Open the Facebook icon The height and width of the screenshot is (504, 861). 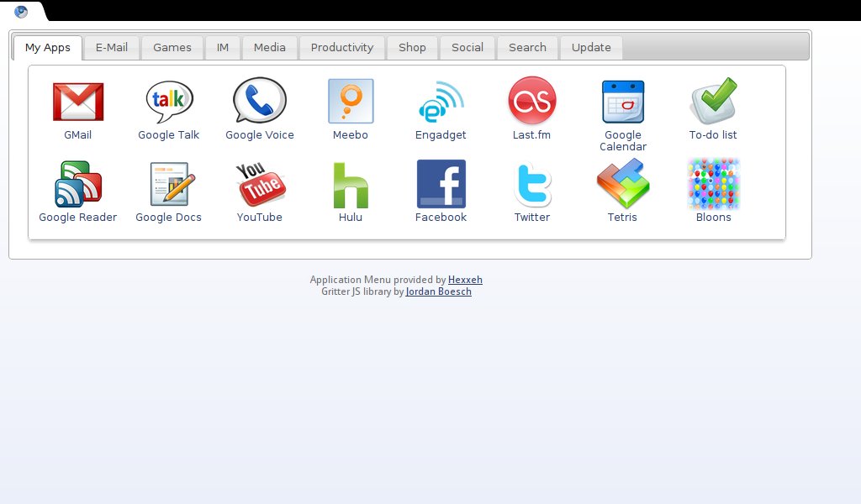pos(441,184)
